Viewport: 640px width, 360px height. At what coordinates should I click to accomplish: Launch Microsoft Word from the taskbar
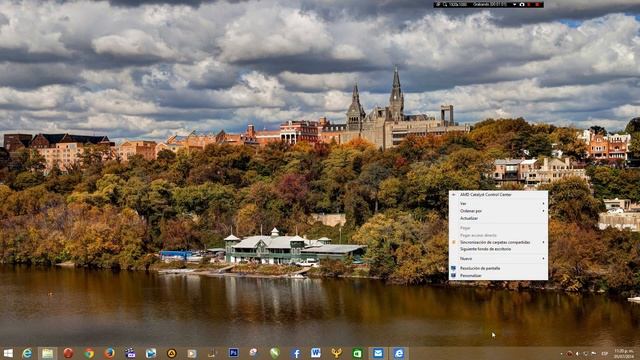(x=316, y=353)
